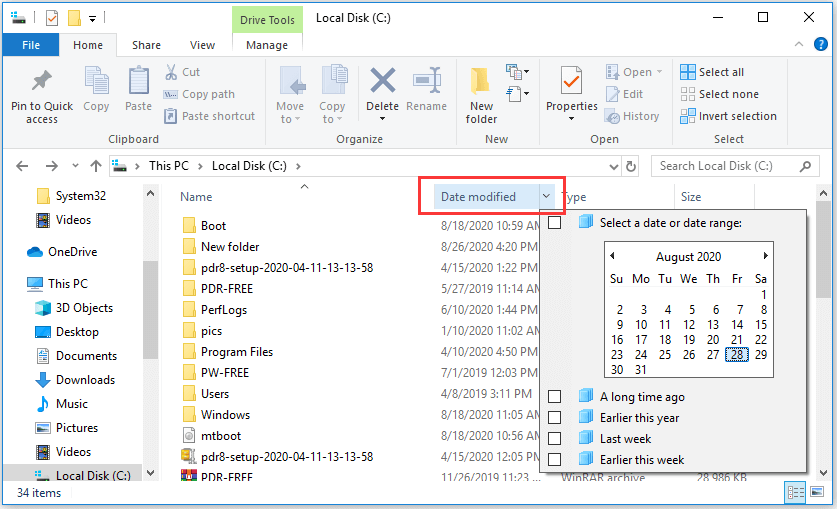Click the Forward navigation arrow
The width and height of the screenshot is (837, 509).
point(51,166)
